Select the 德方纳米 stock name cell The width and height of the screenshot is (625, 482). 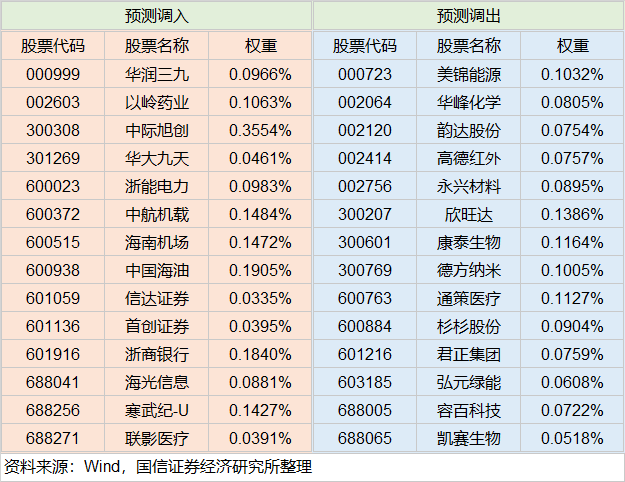469,270
